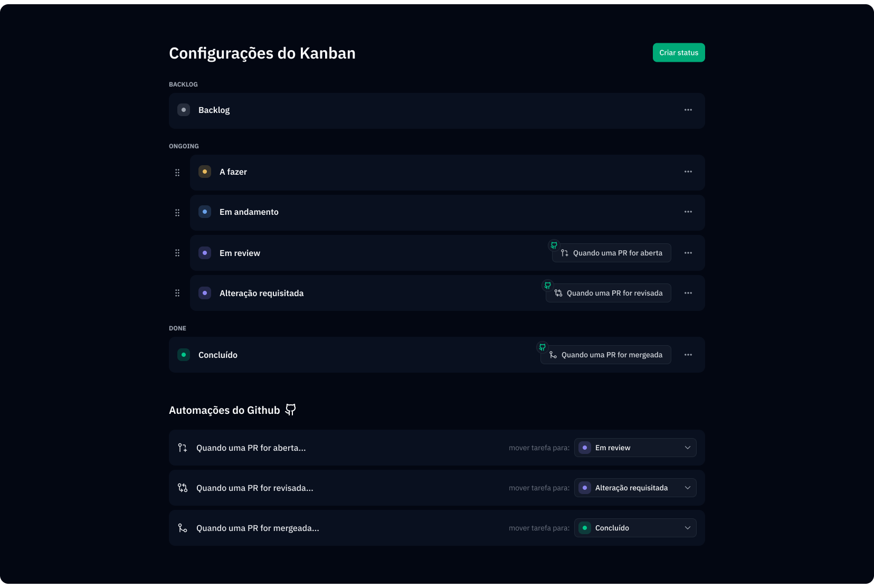Click the PR icon inside the 'Quando uma PR for aberta' pill
Screen dimensions: 874x588
tap(564, 253)
